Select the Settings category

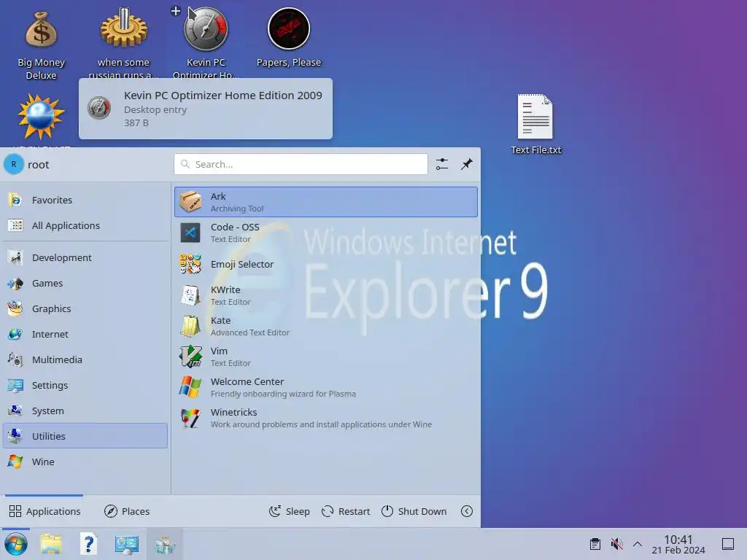pyautogui.click(x=85, y=385)
